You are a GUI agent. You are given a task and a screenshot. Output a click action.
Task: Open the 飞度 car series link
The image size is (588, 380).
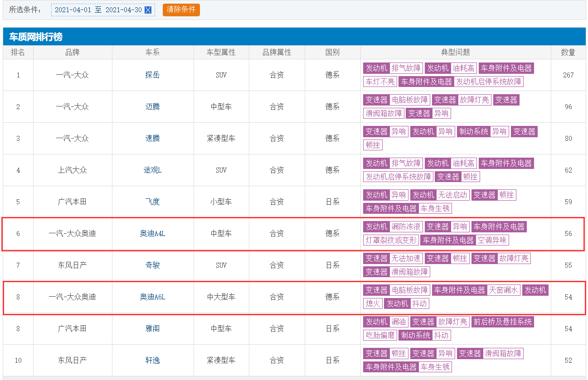153,202
